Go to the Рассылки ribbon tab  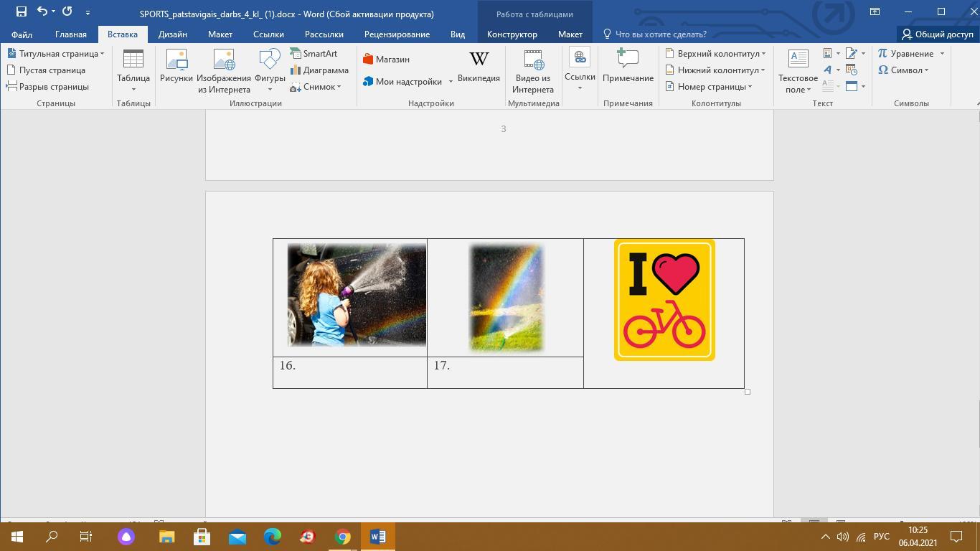324,34
